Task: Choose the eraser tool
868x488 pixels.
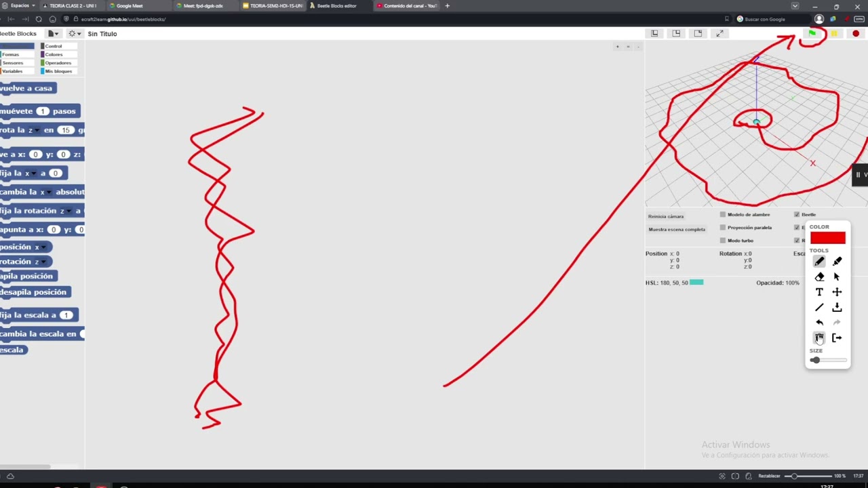Action: click(x=819, y=277)
